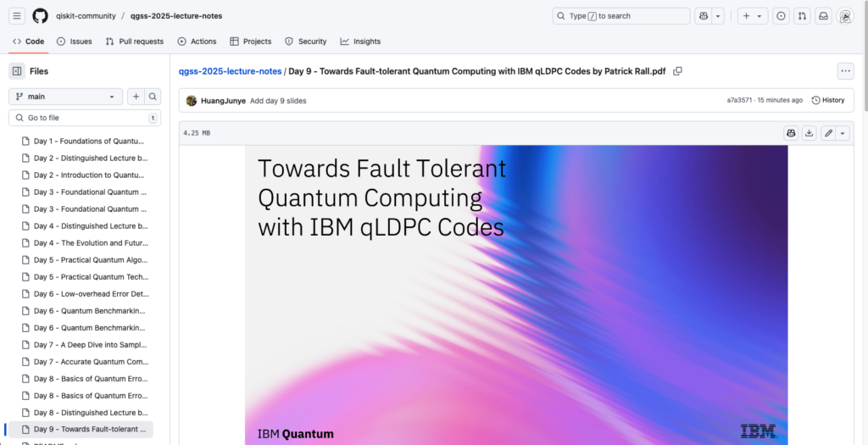
Task: Click the search files magnifier button
Action: 153,97
